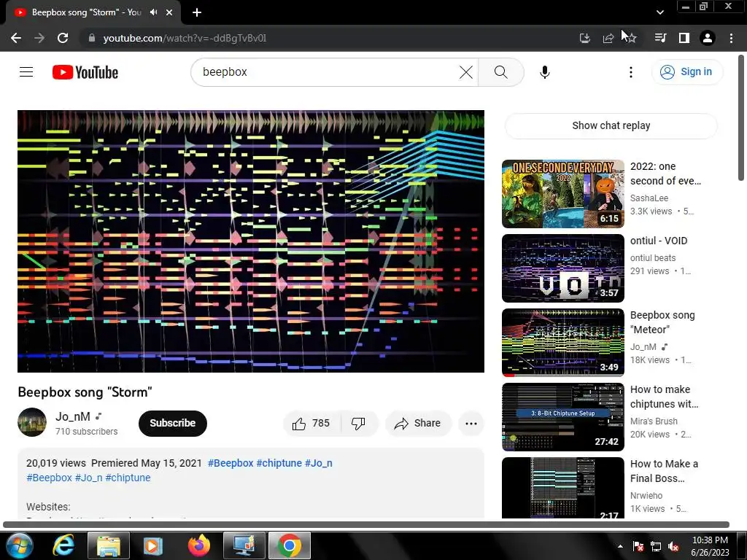
Task: Open #Beepbox hashtag after premiere date
Action: coord(231,463)
